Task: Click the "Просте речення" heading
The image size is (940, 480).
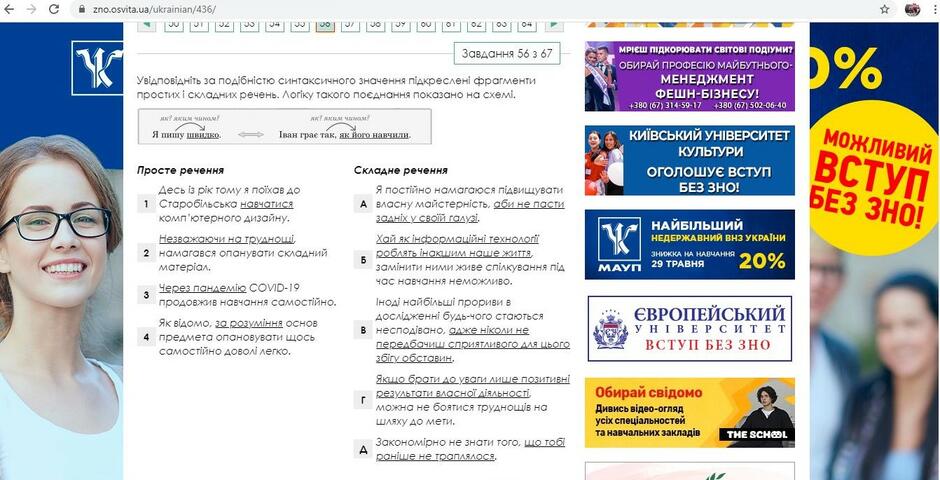Action: click(x=180, y=170)
